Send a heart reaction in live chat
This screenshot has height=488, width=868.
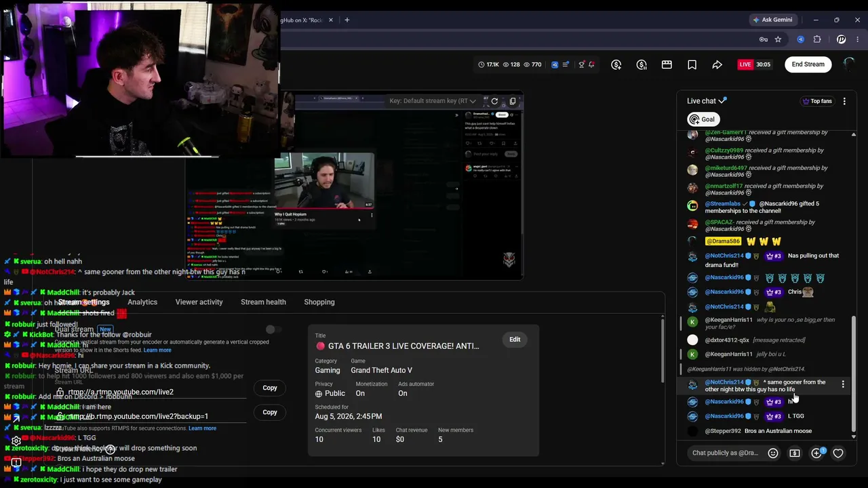[x=838, y=453]
